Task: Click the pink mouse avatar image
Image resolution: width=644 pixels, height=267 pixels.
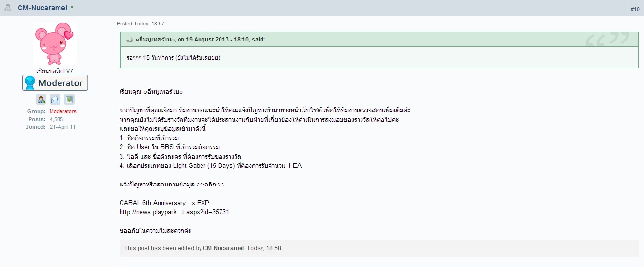Action: [x=55, y=45]
